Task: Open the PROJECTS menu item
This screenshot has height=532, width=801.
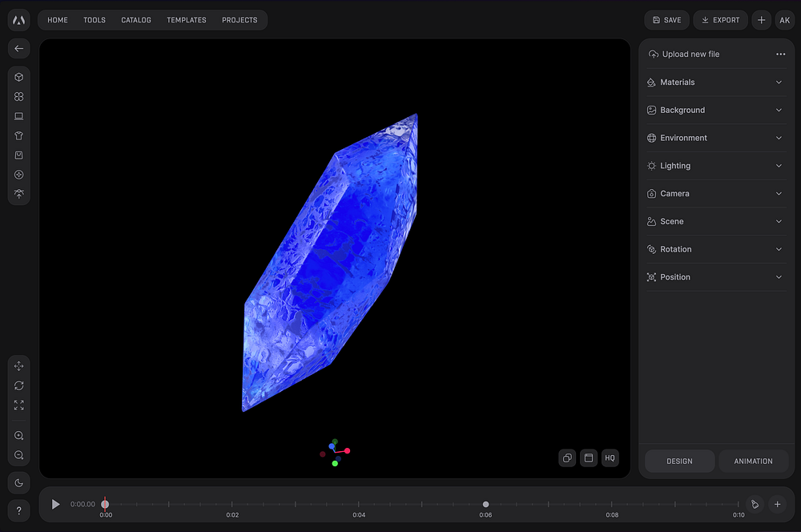Action: click(x=239, y=20)
